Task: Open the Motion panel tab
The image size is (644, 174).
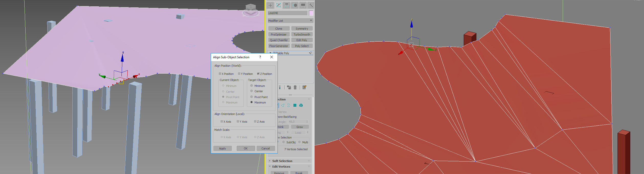Action: pos(295,5)
